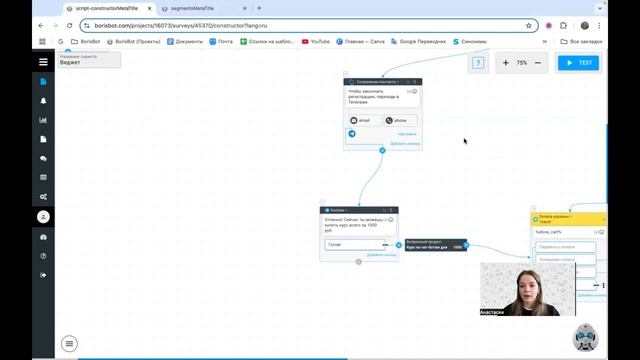Go back in browser history

41,25
